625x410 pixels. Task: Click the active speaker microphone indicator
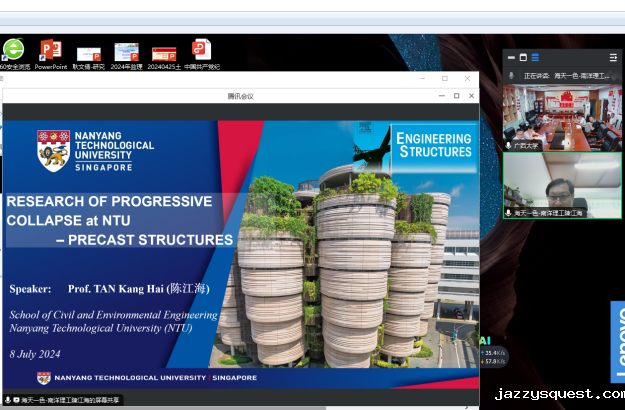click(x=512, y=76)
